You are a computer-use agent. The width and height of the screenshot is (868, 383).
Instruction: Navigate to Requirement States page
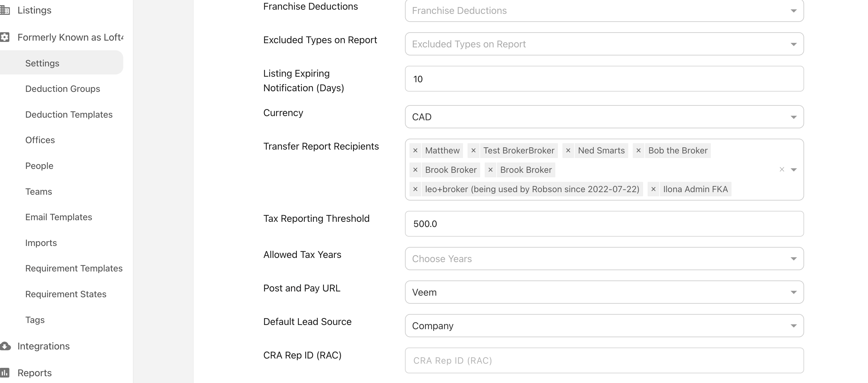[66, 294]
